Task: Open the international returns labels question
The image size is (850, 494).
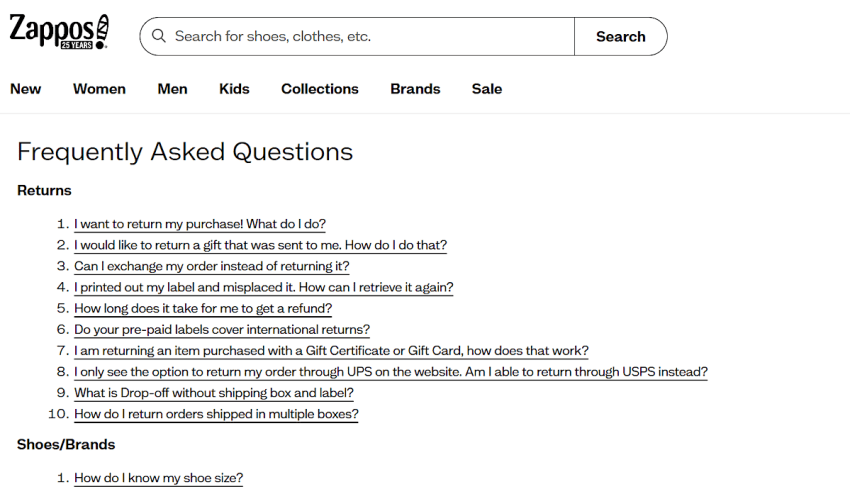Action: [x=222, y=330]
